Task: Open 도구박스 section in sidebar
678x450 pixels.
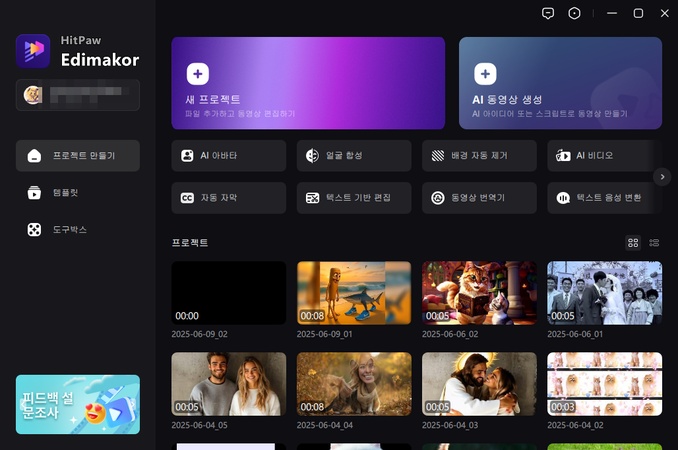Action: coord(78,230)
